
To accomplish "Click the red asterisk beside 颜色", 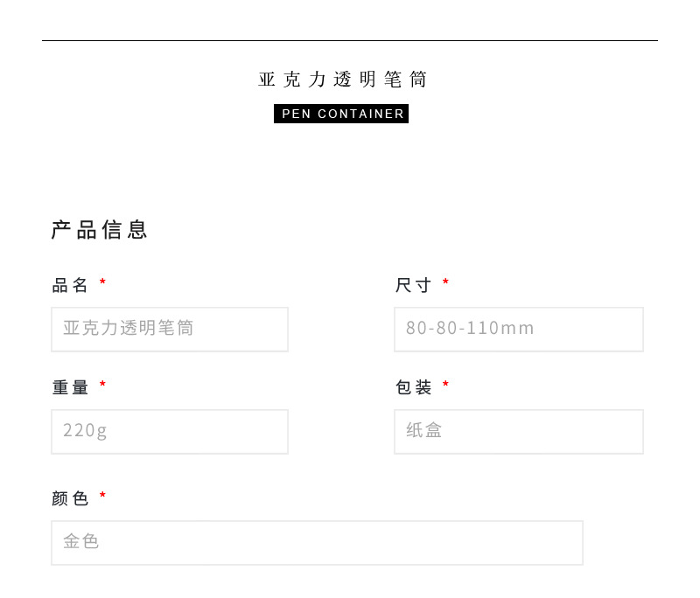I will click(102, 497).
